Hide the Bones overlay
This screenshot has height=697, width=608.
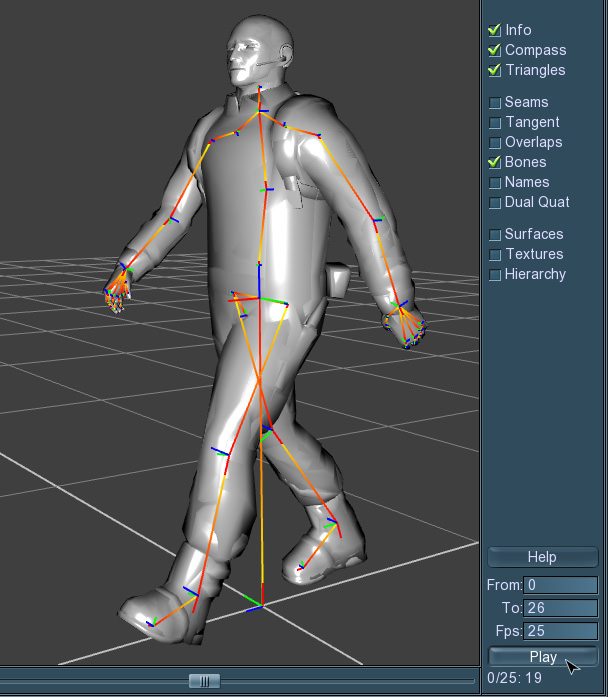pyautogui.click(x=494, y=162)
